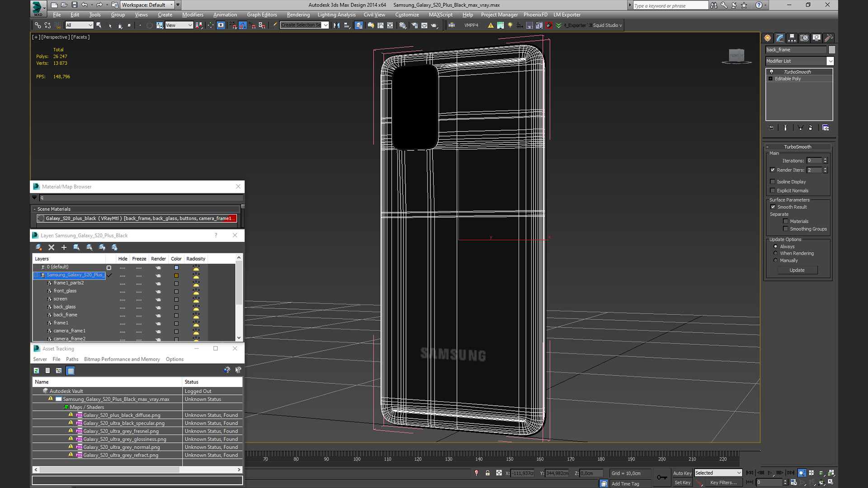Select the Table View icon in Asset Tracking

[71, 371]
